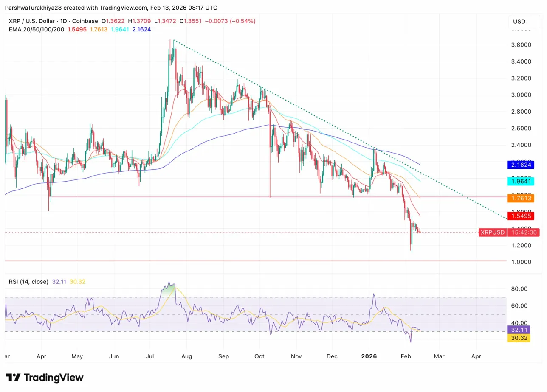
Task: Click the orange 1.7613 price axis label
Action: coord(521,198)
